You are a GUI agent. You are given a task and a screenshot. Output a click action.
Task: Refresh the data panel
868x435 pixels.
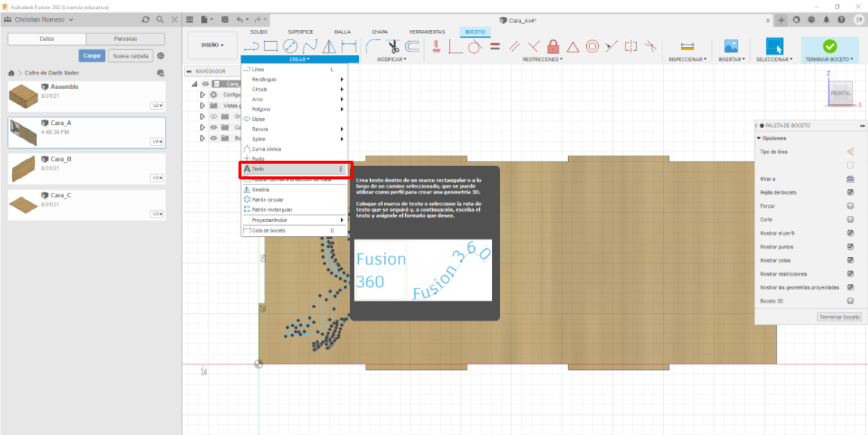[146, 19]
